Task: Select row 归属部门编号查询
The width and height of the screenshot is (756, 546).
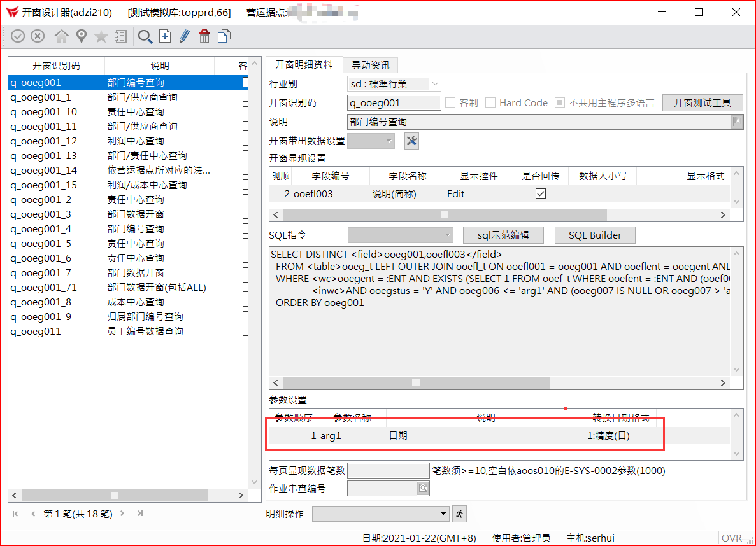Action: click(128, 317)
